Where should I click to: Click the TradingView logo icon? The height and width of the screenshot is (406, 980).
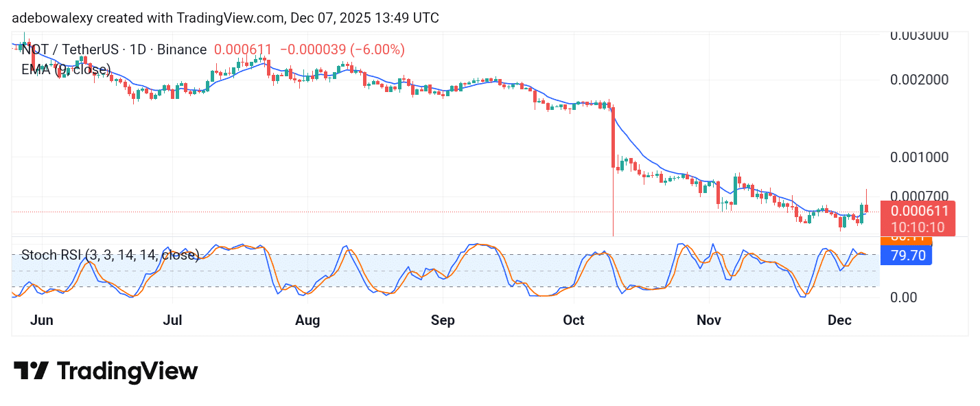click(31, 372)
